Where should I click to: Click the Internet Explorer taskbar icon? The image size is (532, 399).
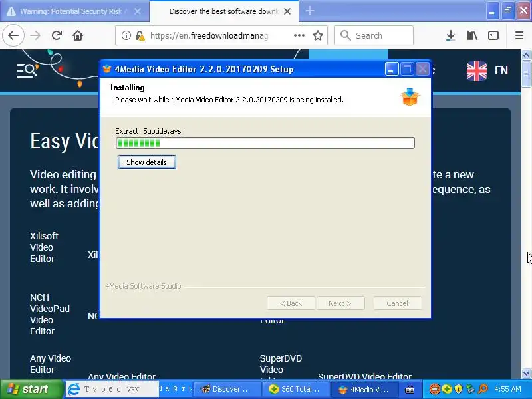coord(74,389)
